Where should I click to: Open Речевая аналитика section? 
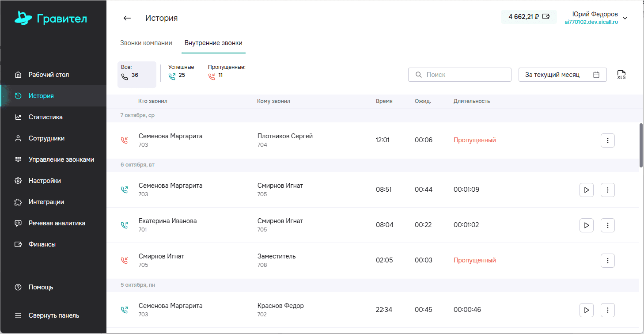click(x=53, y=223)
